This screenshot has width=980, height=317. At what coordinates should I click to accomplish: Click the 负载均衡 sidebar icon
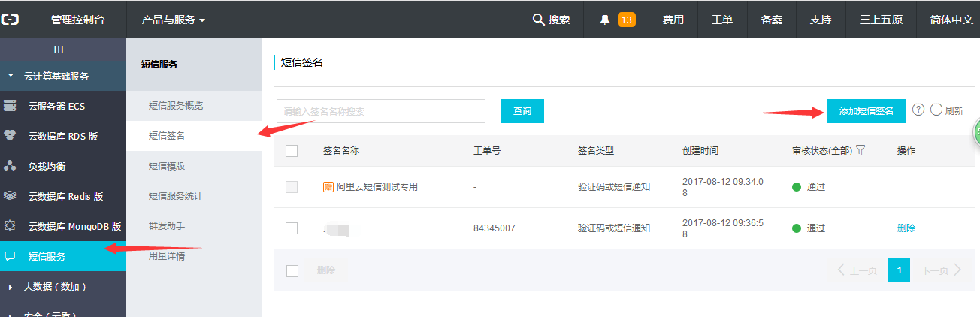[10, 166]
